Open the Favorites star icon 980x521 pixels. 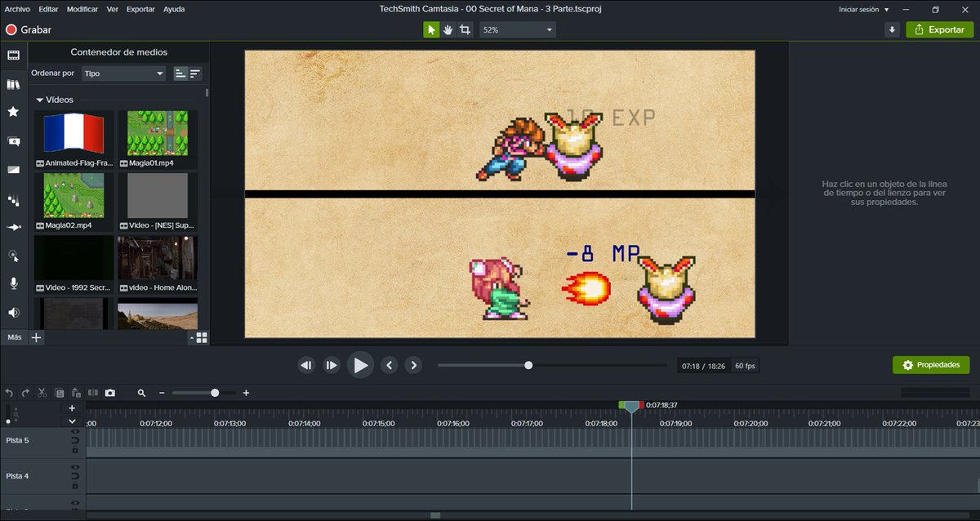[x=13, y=112]
